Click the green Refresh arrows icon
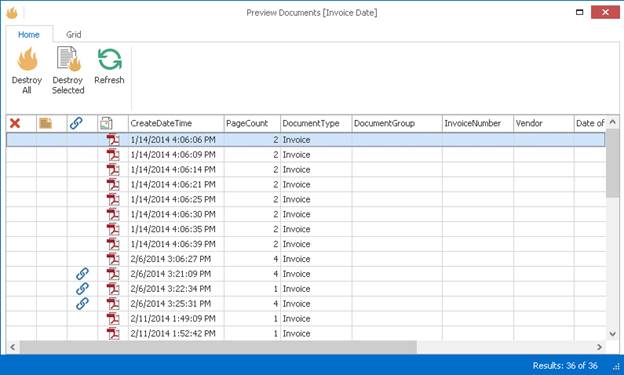Screen dimensions: 624x375 point(109,59)
